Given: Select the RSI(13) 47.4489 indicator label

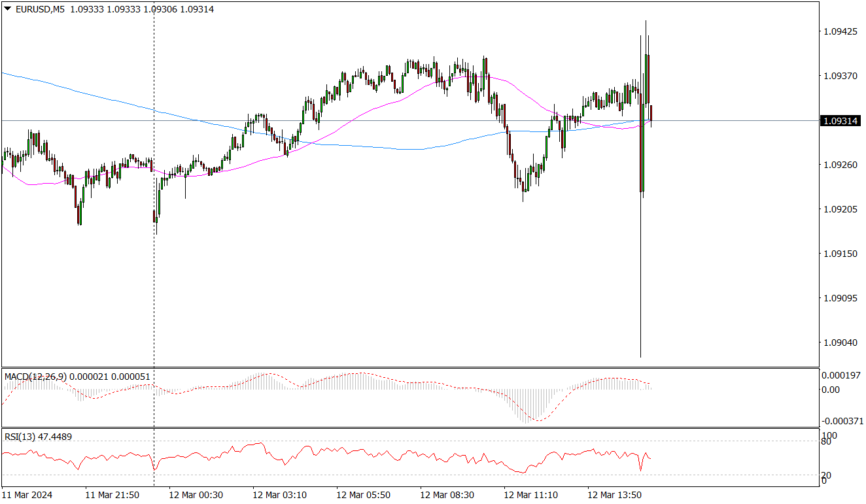Looking at the screenshot, I should [x=38, y=437].
